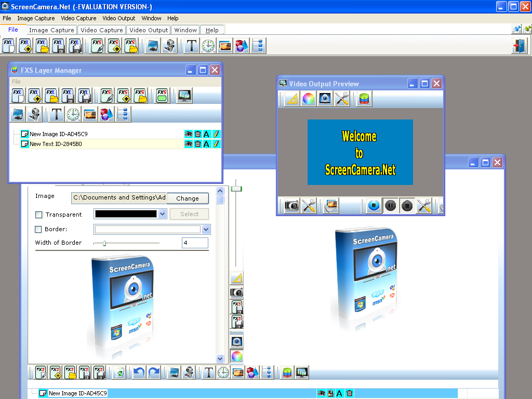Viewport: 532px width, 399px height.
Task: Select New Image ID-AD45C9 in Layer Manager
Action: click(58, 134)
